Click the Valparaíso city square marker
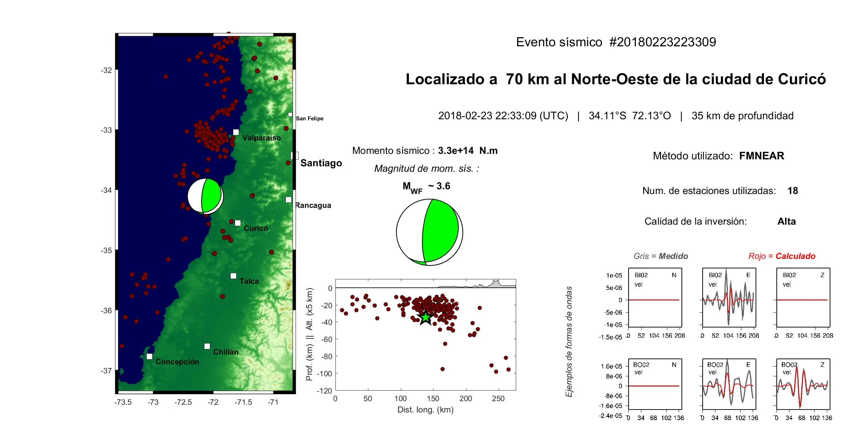Image resolution: width=868 pixels, height=442 pixels. (x=236, y=132)
